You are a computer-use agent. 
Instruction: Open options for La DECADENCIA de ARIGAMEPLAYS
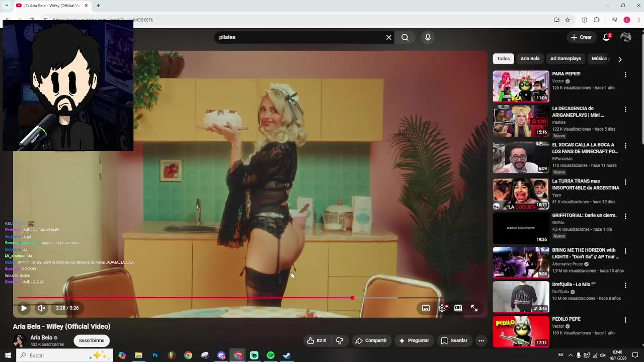click(x=625, y=109)
